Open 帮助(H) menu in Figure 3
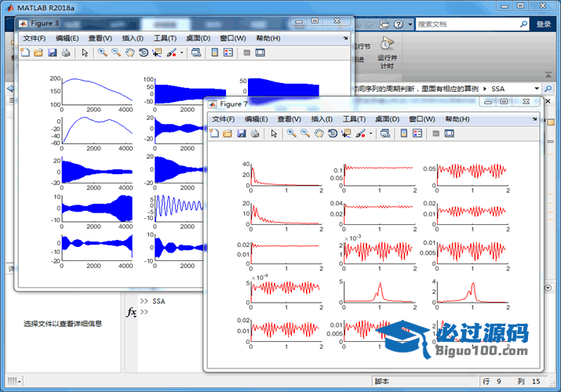 point(268,38)
